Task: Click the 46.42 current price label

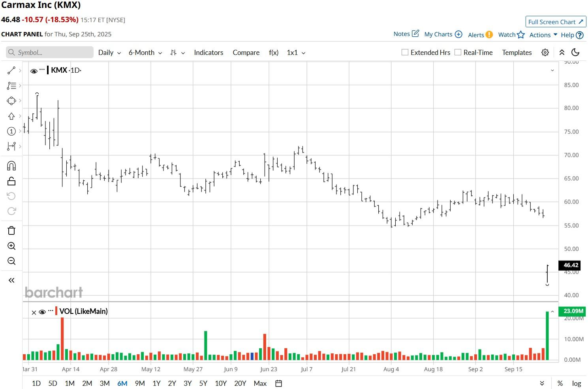Action: [569, 265]
